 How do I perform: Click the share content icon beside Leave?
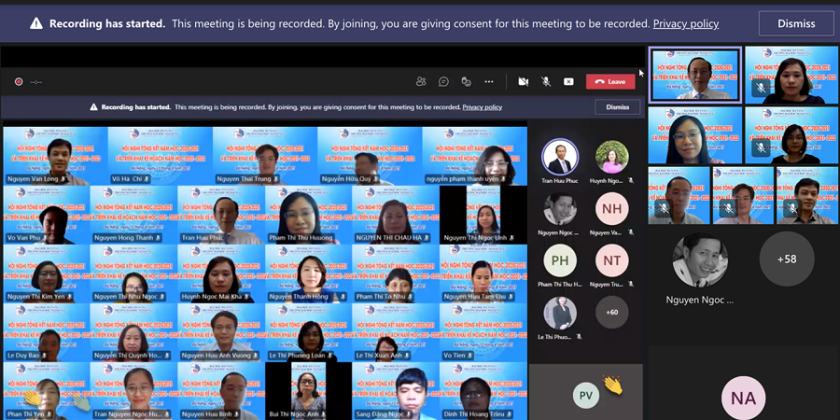click(568, 81)
